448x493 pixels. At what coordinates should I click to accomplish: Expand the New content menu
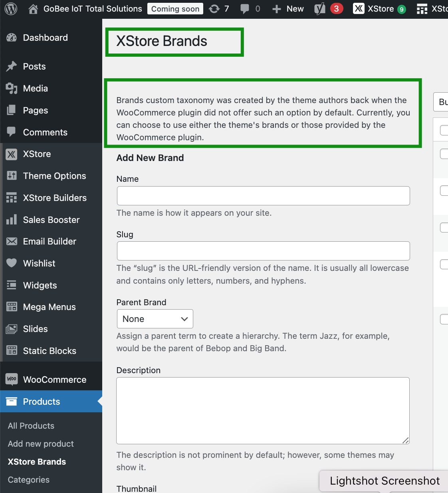288,9
